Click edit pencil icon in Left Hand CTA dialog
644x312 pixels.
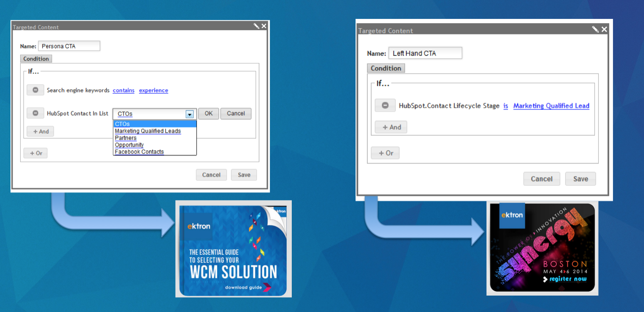(x=595, y=29)
